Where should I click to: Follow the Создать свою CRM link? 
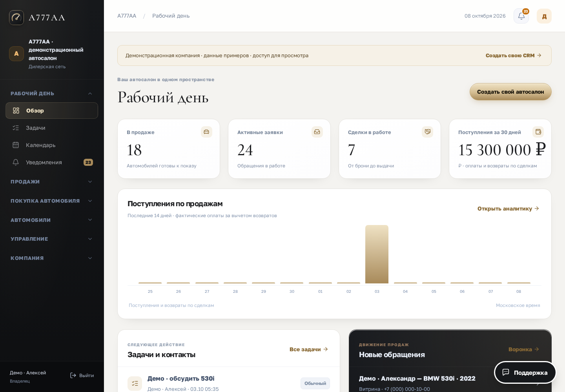click(514, 56)
